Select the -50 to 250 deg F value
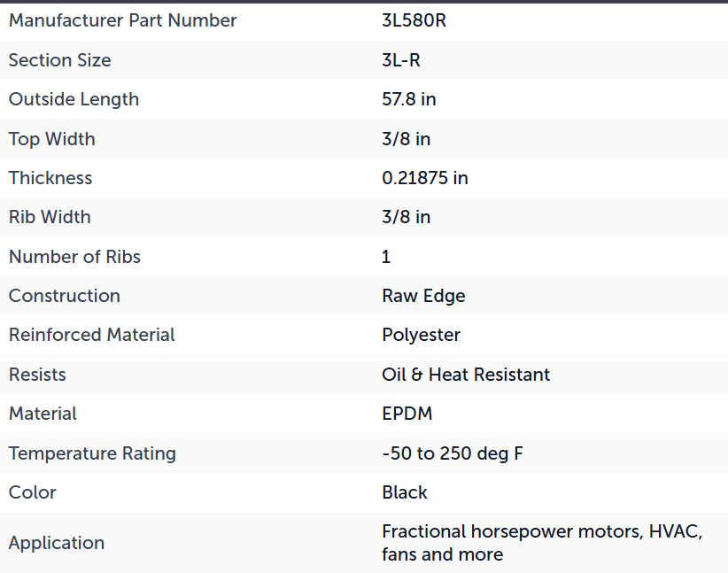The width and height of the screenshot is (728, 573). [x=453, y=453]
